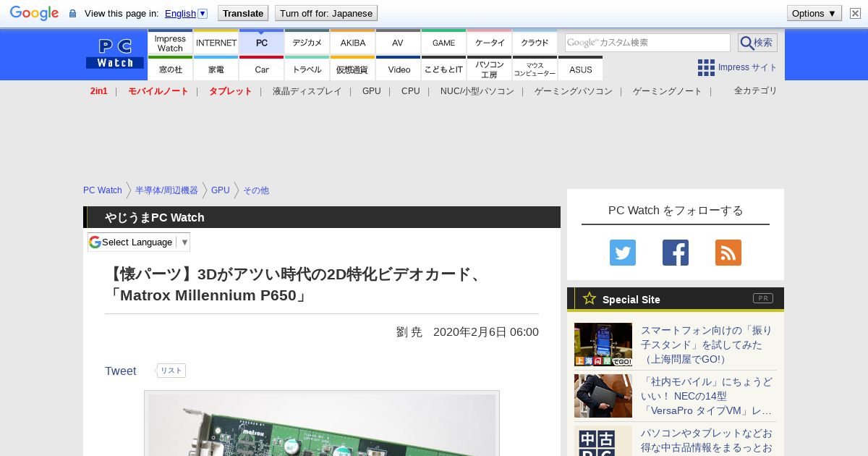
Task: Open the 家電 tab
Action: [216, 69]
